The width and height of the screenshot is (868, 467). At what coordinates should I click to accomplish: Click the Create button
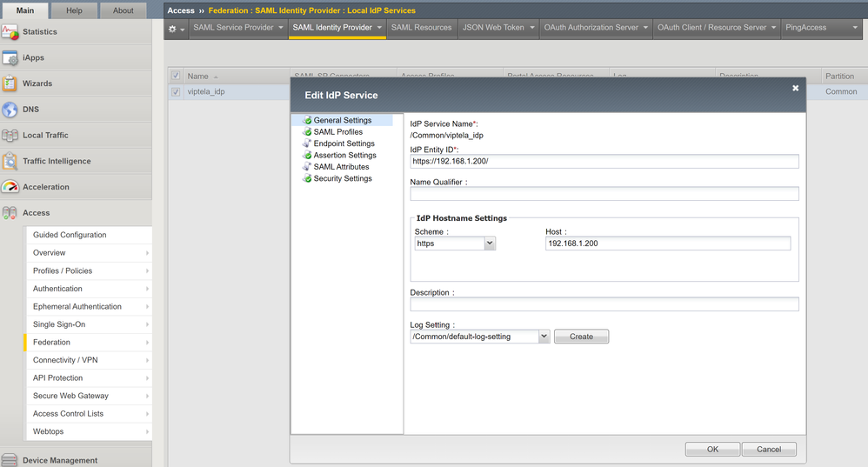pos(581,337)
